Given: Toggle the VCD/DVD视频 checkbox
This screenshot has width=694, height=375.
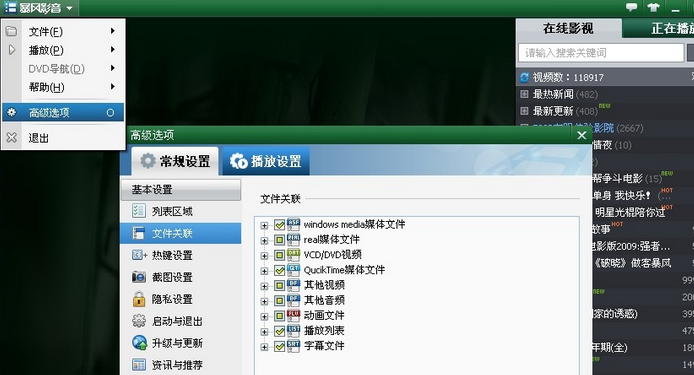Looking at the screenshot, I should pos(279,255).
